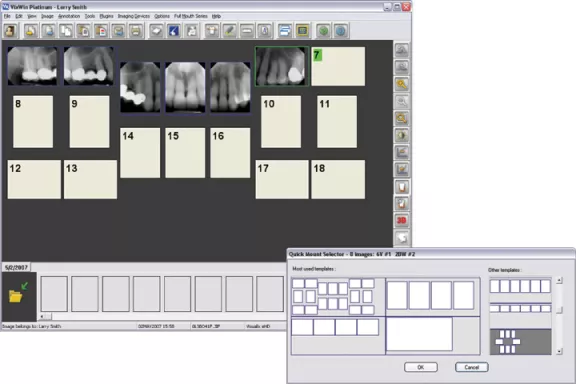Viewport: 576px width, 384px height.
Task: Select the highlighted full-mouth template thumbnail
Action: pyautogui.click(x=521, y=342)
